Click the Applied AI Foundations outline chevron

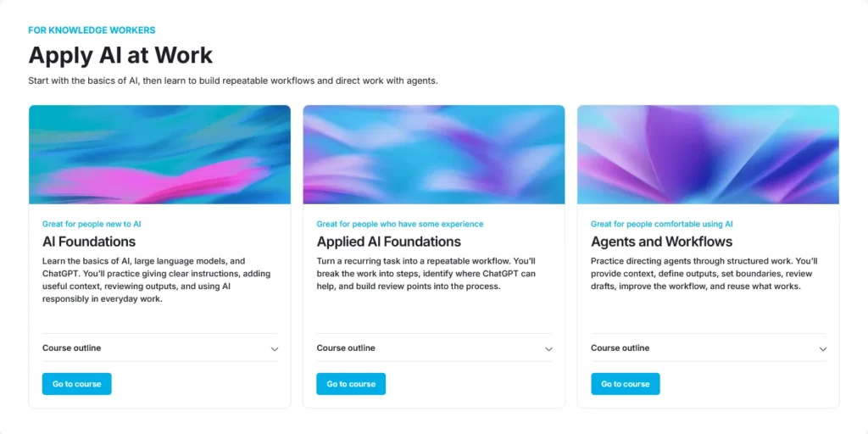[548, 348]
